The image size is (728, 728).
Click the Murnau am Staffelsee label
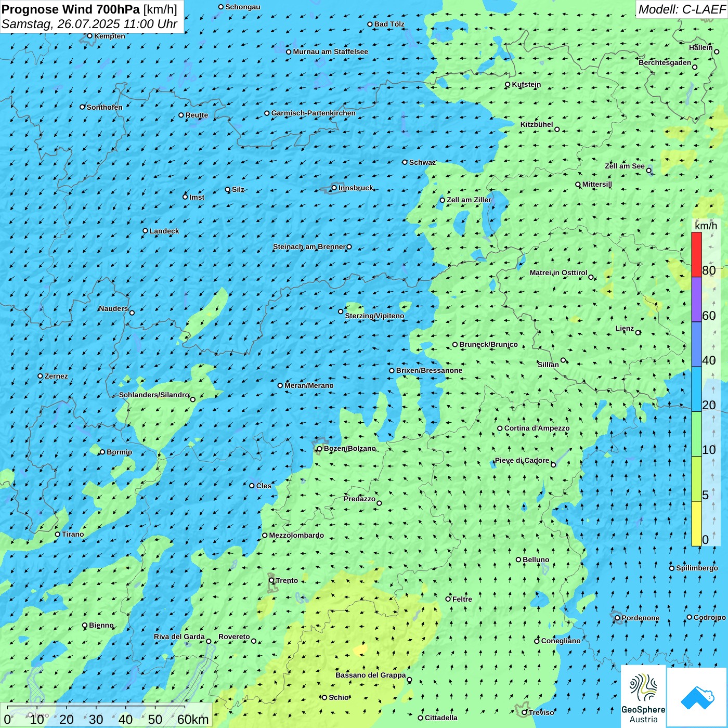click(x=330, y=51)
